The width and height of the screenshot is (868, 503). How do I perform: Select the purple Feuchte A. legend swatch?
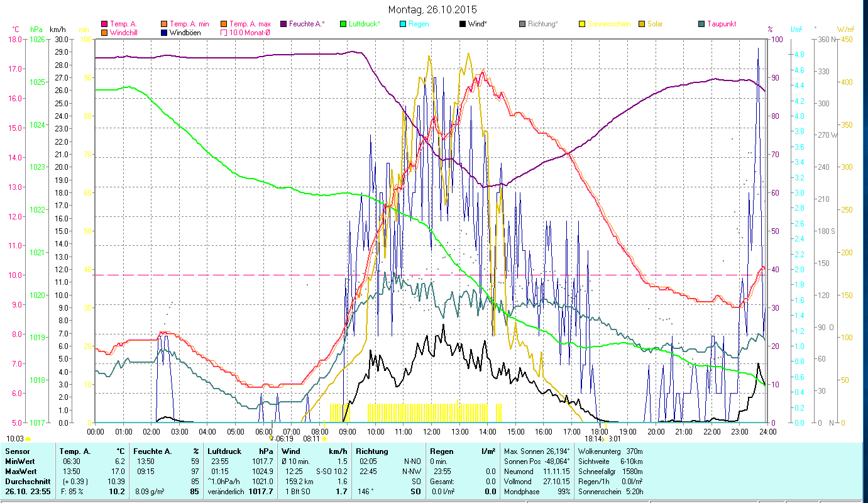(284, 24)
